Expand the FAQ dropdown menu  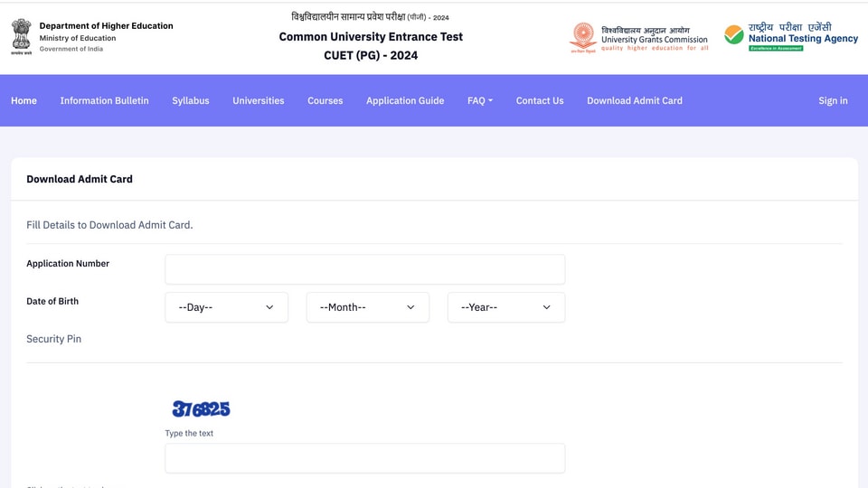(480, 100)
